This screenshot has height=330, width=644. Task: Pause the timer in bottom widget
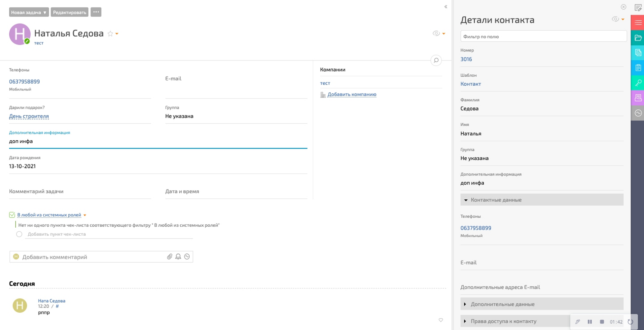pyautogui.click(x=590, y=322)
